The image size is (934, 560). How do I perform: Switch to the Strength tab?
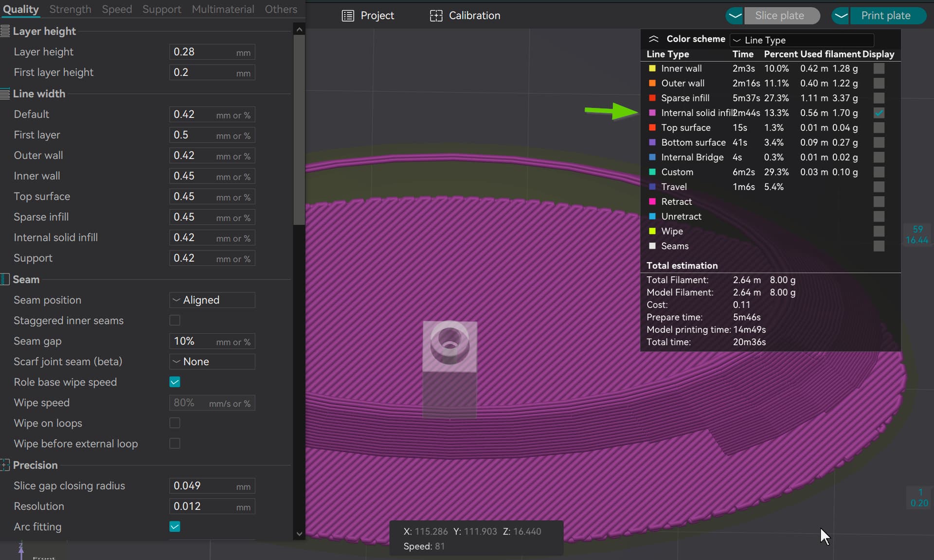point(70,9)
